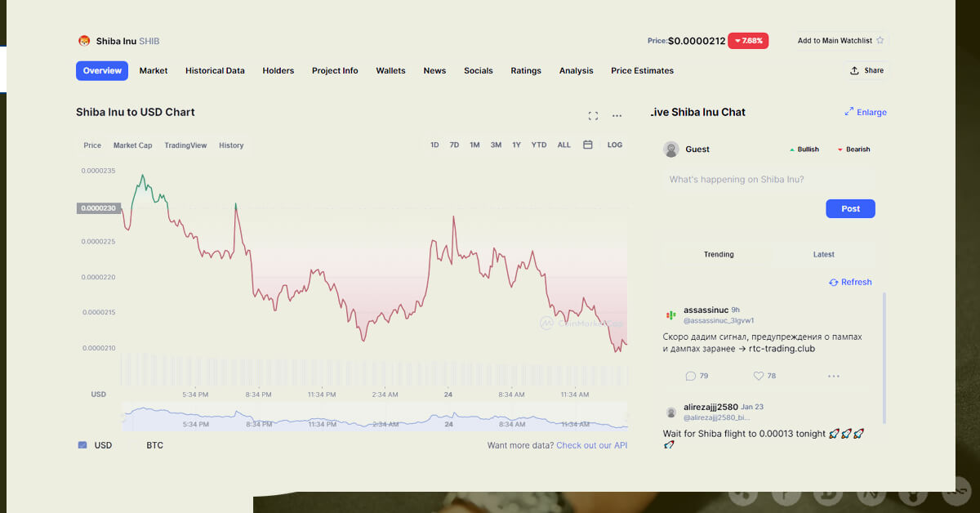This screenshot has width=980, height=513.
Task: Show Trending chat posts
Action: coord(719,254)
